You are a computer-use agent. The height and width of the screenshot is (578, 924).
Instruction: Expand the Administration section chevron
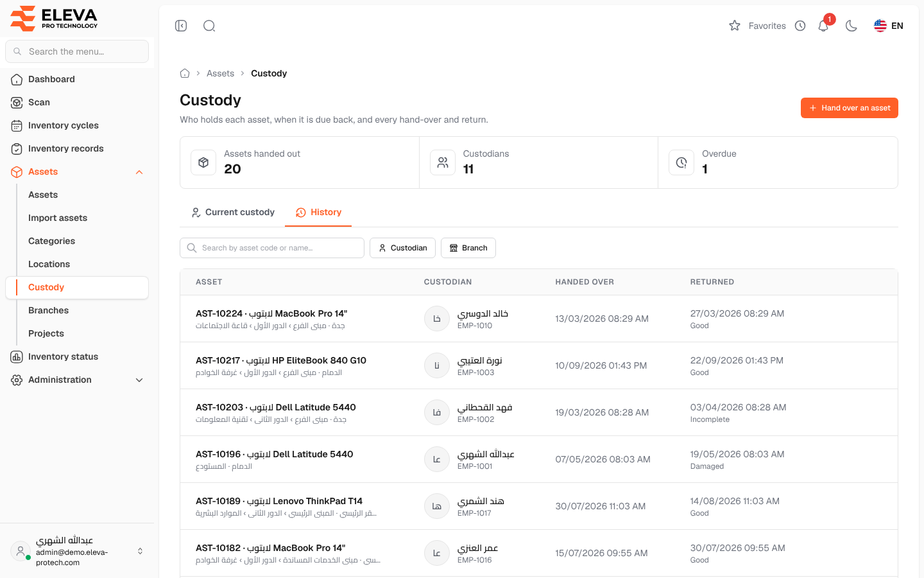[139, 380]
